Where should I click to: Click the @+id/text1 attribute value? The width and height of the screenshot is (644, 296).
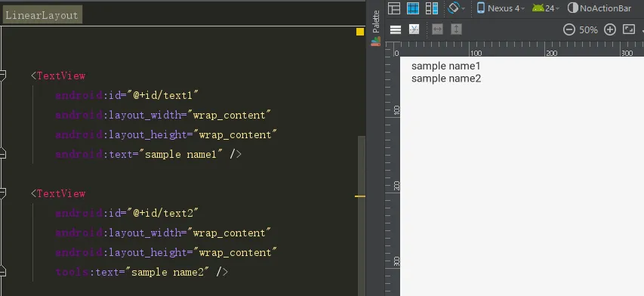[163, 95]
